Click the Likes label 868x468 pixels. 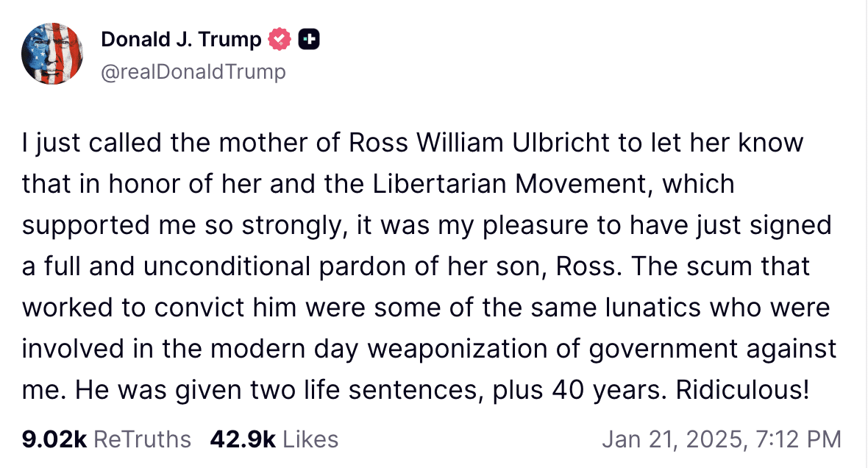click(310, 439)
